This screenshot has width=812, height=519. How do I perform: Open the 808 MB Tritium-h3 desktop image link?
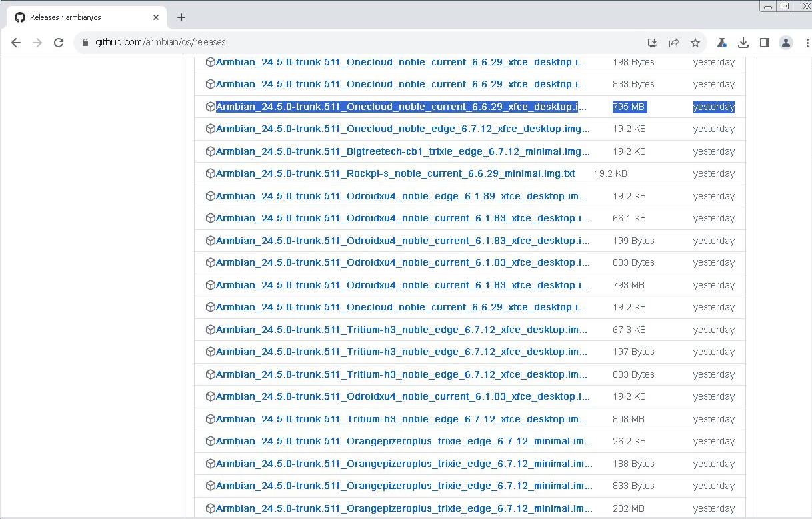click(x=401, y=419)
